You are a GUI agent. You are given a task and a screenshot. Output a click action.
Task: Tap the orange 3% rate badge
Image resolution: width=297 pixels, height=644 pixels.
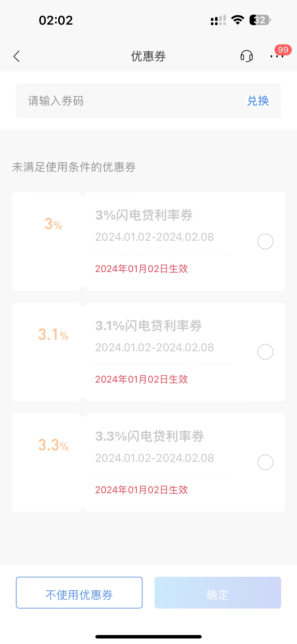pyautogui.click(x=53, y=224)
